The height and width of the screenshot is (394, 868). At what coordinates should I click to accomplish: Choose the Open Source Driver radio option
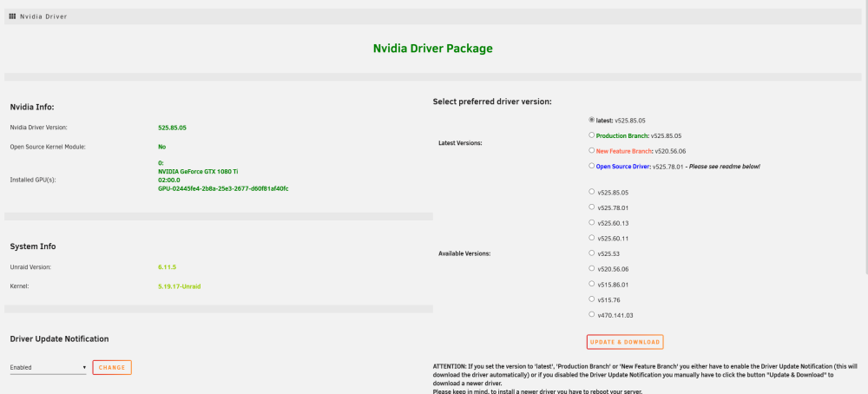(x=592, y=166)
